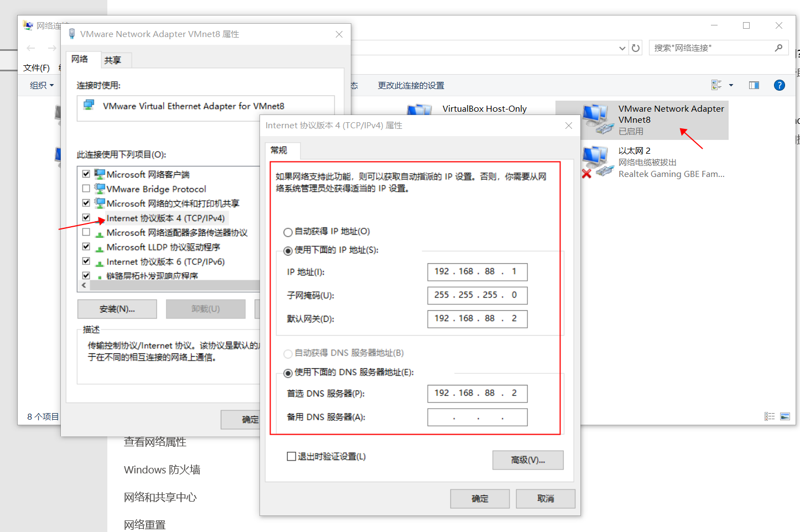Click the change view layout icon

point(716,85)
